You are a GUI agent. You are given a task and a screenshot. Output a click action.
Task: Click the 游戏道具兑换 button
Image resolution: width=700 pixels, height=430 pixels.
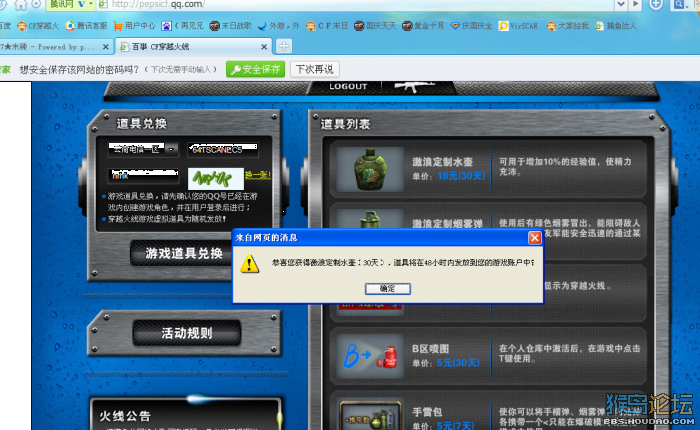pos(183,253)
